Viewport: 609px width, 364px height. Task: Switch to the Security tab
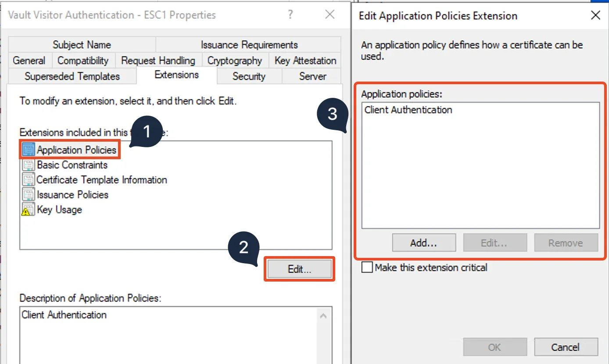tap(249, 76)
